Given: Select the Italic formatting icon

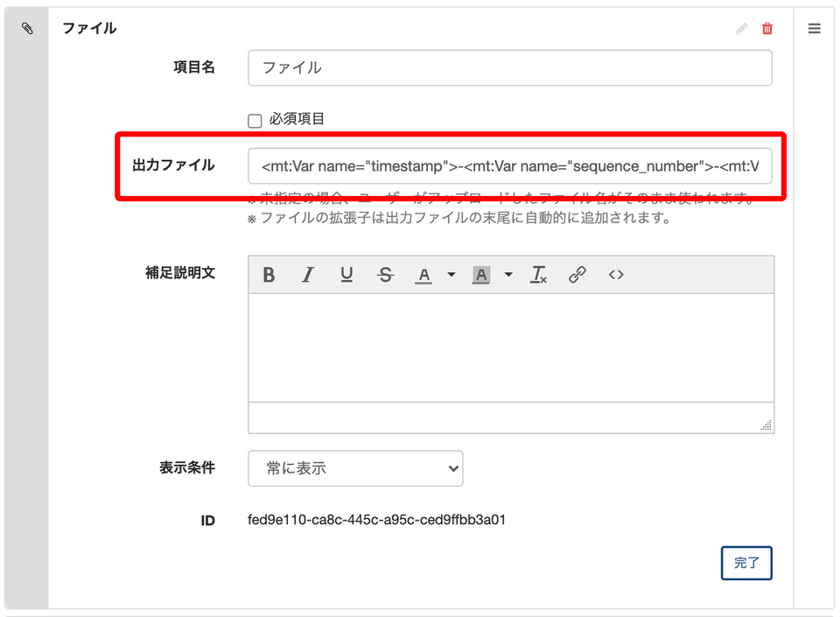Looking at the screenshot, I should pos(307,274).
